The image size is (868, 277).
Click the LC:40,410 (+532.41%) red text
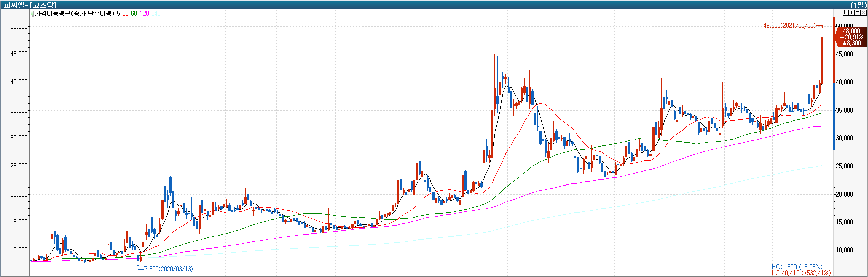click(801, 273)
